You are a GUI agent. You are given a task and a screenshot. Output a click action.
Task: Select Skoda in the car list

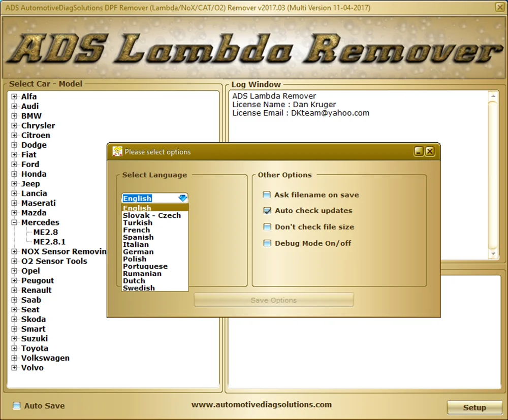(x=34, y=319)
